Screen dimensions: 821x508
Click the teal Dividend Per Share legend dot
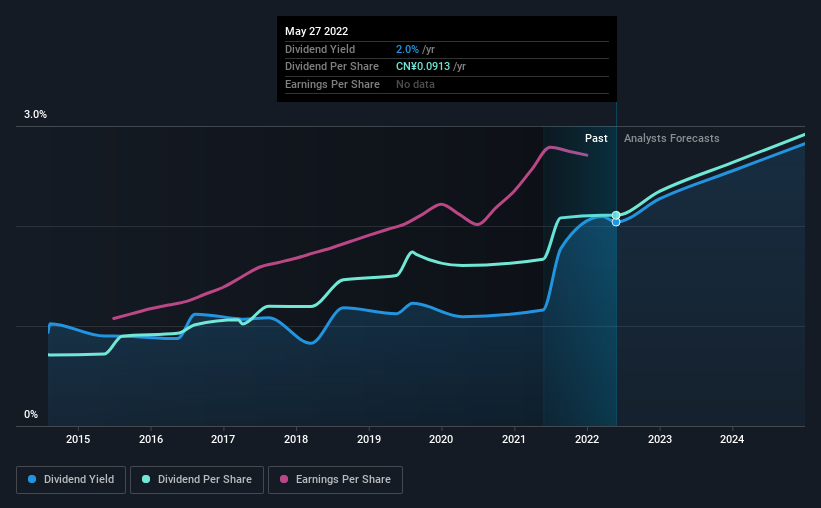pos(146,479)
